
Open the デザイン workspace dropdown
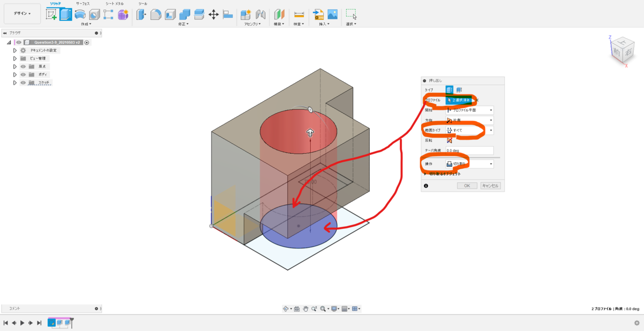[22, 13]
